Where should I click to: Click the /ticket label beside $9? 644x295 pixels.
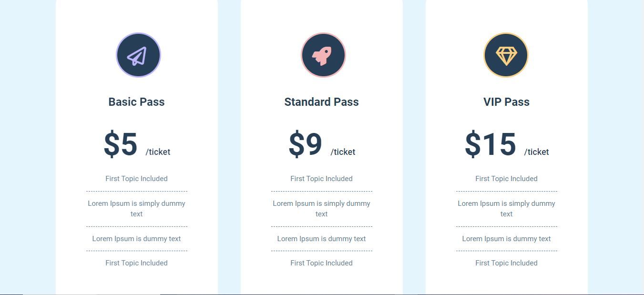tap(343, 152)
